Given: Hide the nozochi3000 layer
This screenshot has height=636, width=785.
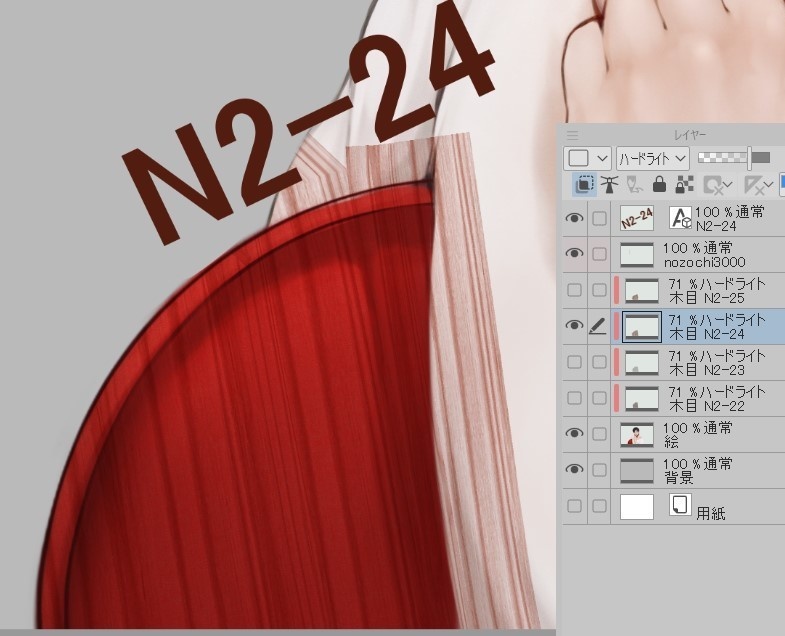Looking at the screenshot, I should 574,254.
